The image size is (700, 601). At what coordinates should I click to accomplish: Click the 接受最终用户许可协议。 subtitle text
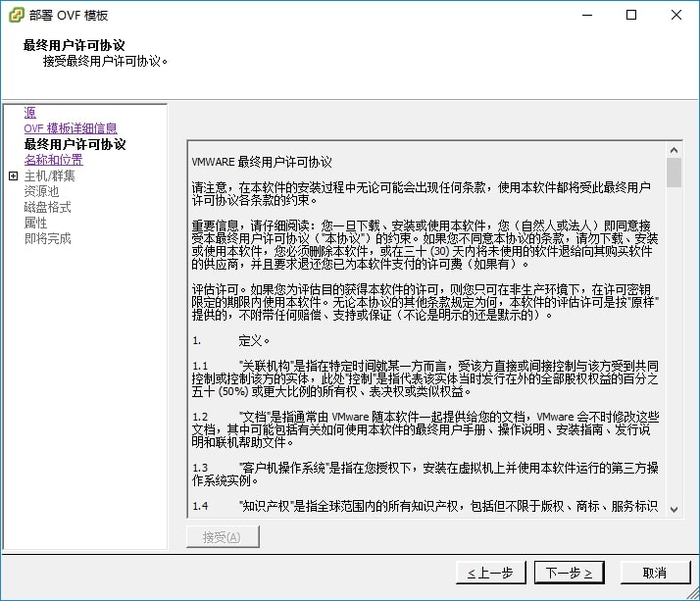[x=105, y=61]
